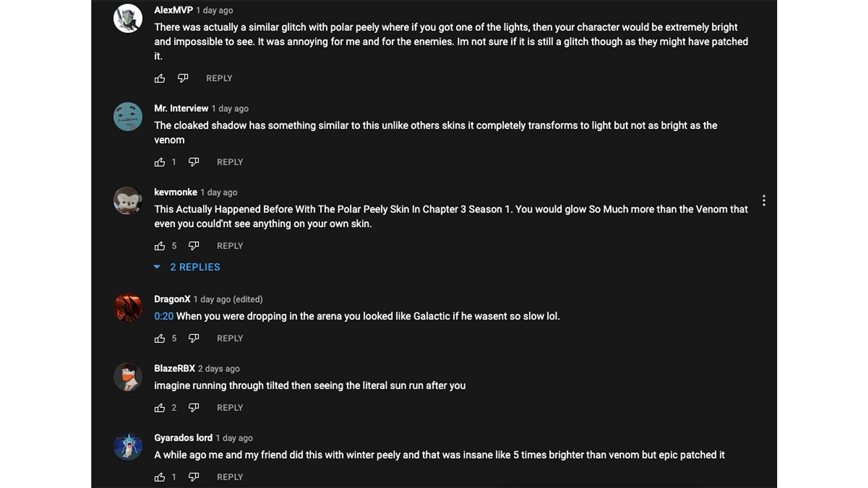Like AlexMVP's comment about polar peely
868x488 pixels.
click(x=160, y=79)
